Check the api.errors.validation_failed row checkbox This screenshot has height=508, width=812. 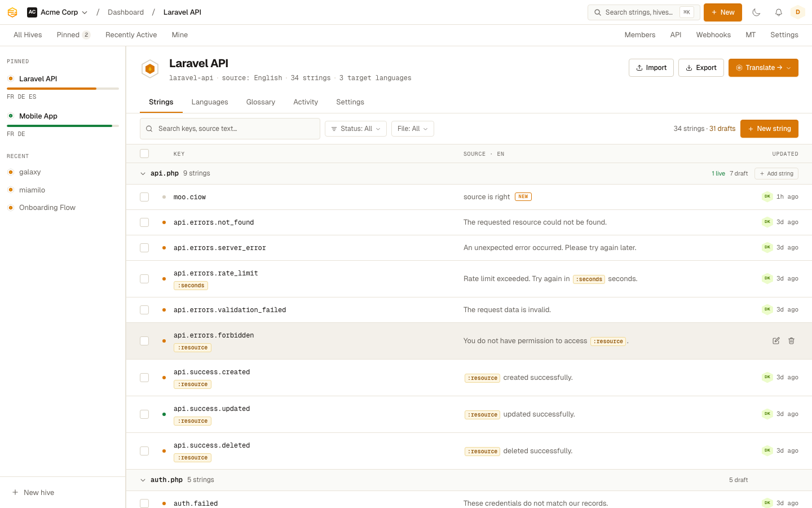pyautogui.click(x=144, y=310)
